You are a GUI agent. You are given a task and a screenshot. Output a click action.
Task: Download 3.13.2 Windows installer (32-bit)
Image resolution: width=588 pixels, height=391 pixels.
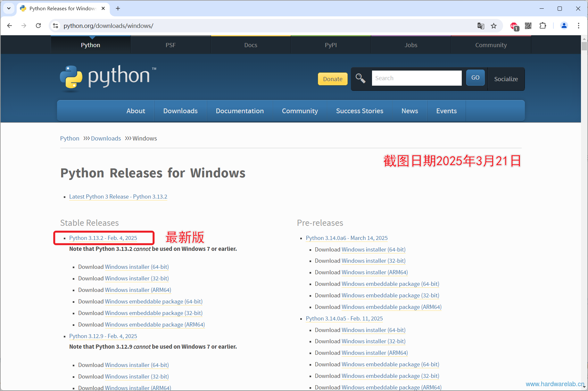pyautogui.click(x=137, y=278)
